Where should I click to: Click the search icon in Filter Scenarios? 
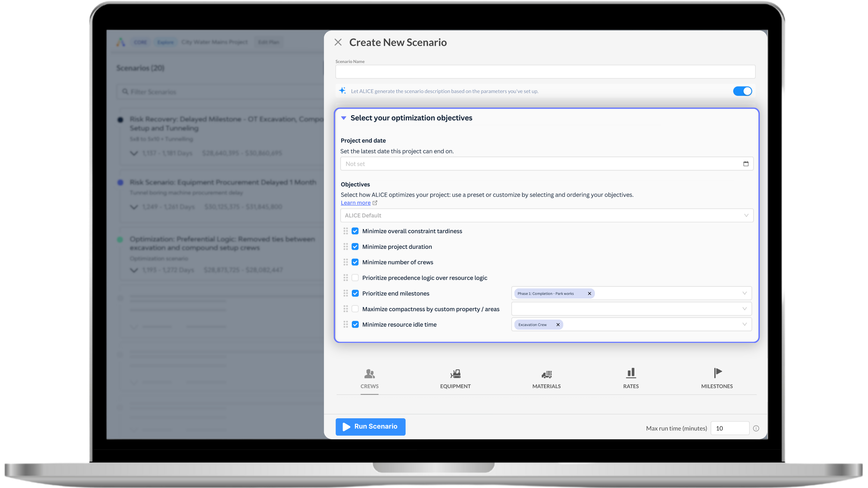tap(125, 92)
